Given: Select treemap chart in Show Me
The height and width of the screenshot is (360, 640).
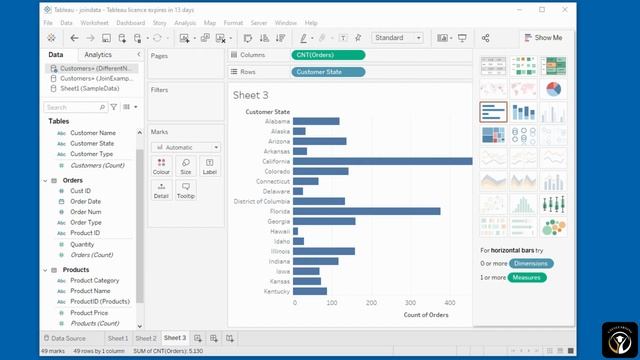Looking at the screenshot, I should tap(493, 135).
